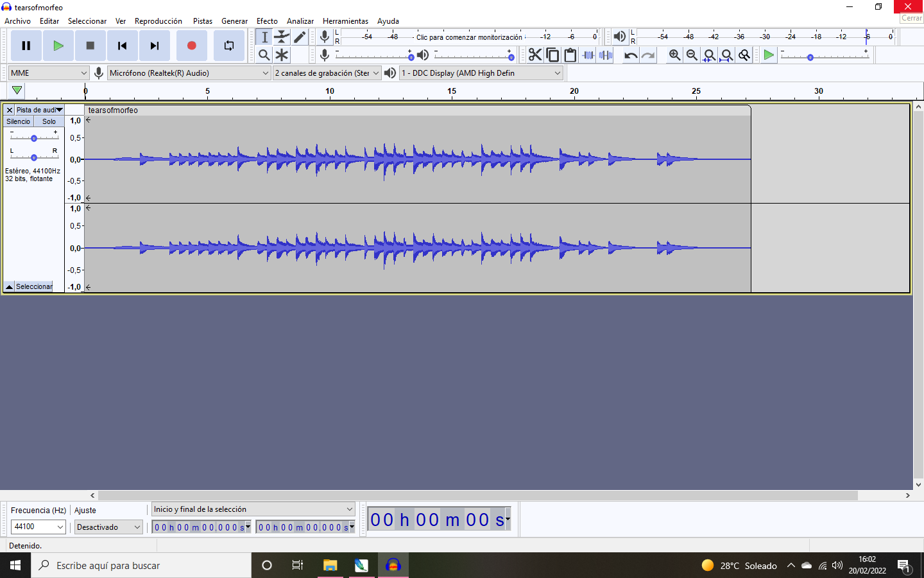Select the Multi-tool asterisk icon

coord(282,55)
